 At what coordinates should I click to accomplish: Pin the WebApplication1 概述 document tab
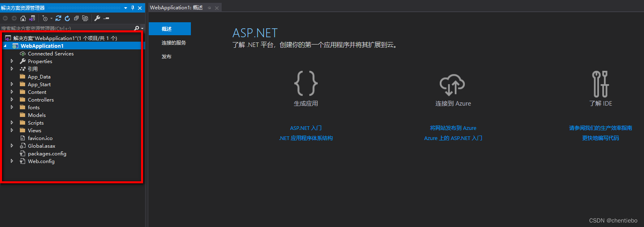pyautogui.click(x=210, y=8)
